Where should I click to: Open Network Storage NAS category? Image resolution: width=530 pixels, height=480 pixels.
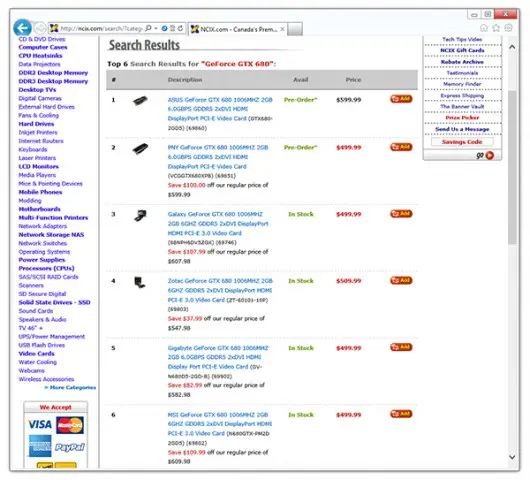(51, 235)
